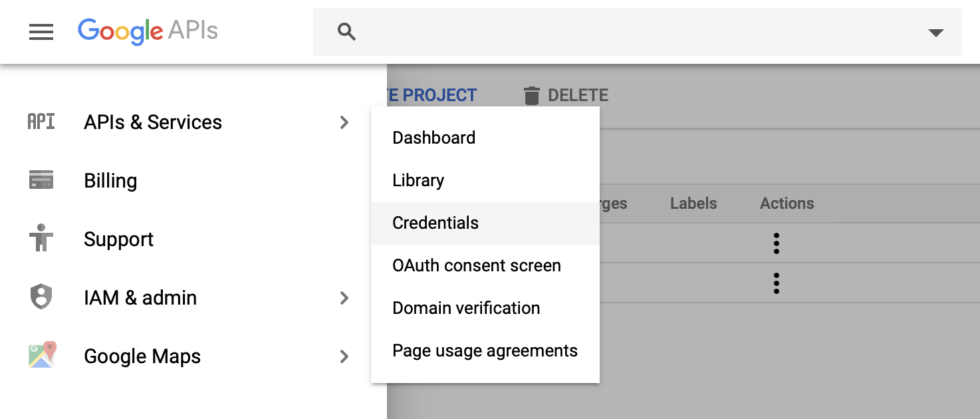Open Billing in the sidebar
Image resolution: width=980 pixels, height=419 pixels.
coord(110,181)
